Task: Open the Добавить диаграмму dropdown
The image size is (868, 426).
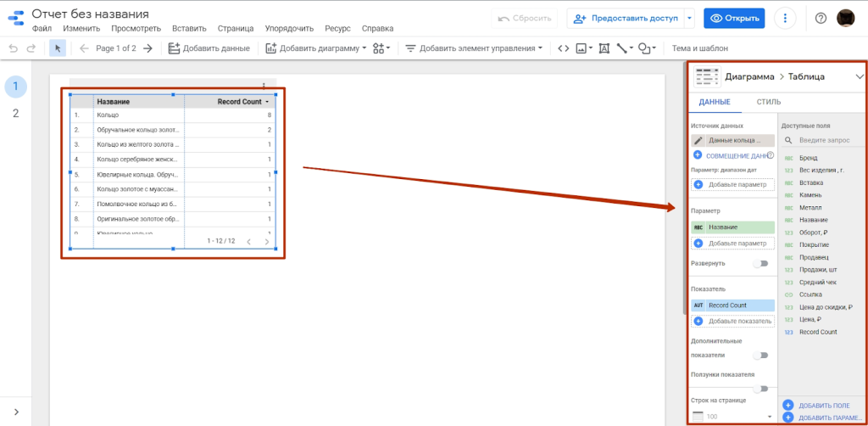Action: [x=316, y=48]
